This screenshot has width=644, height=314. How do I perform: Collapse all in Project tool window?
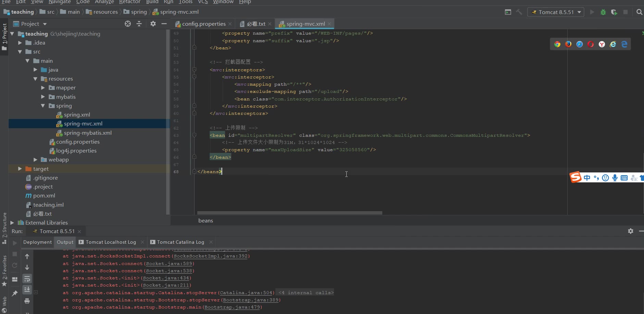(139, 24)
